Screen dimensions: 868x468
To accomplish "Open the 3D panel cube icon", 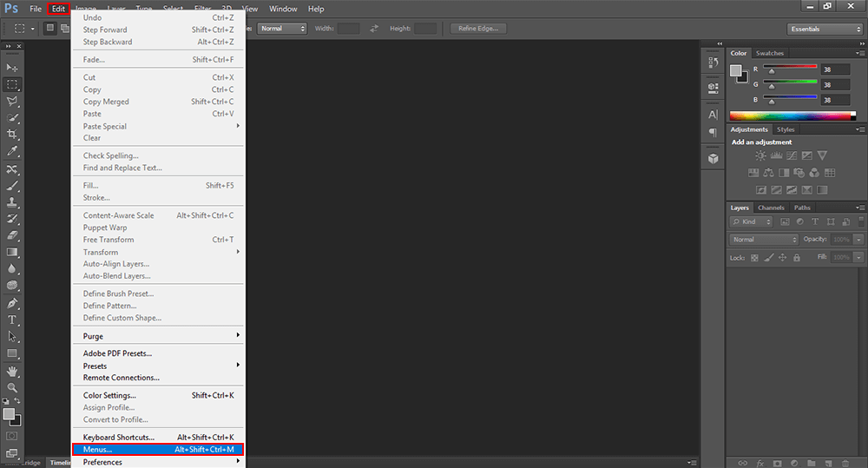I will point(713,158).
